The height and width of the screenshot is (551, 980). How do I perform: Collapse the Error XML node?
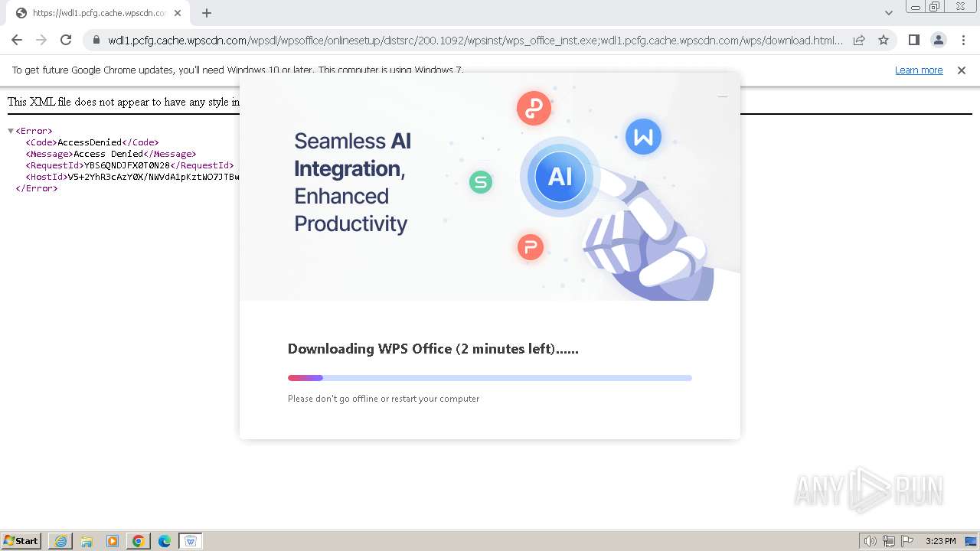pyautogui.click(x=11, y=131)
